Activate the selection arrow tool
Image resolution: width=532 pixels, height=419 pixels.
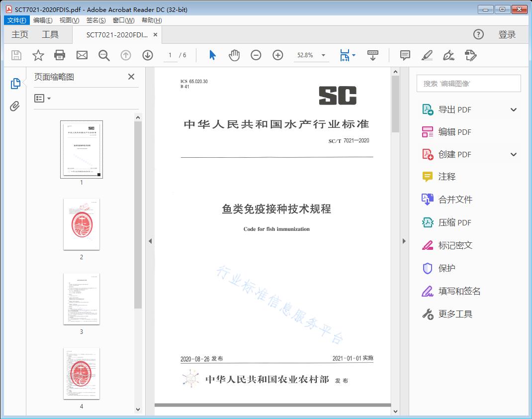click(x=211, y=55)
